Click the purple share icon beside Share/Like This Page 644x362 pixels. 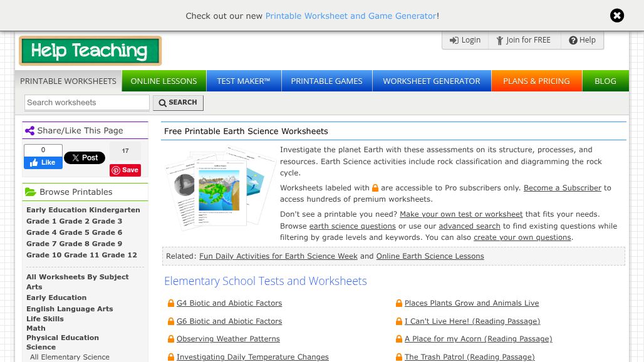(30, 130)
